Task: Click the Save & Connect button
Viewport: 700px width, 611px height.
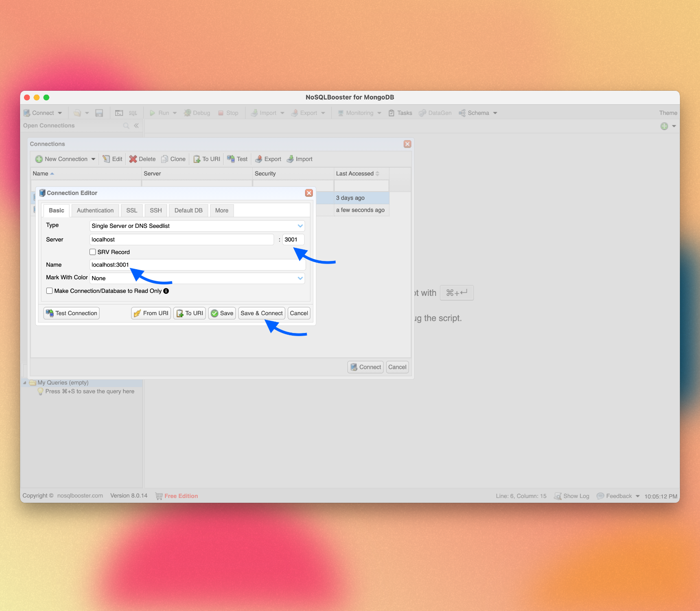Action: pyautogui.click(x=262, y=313)
